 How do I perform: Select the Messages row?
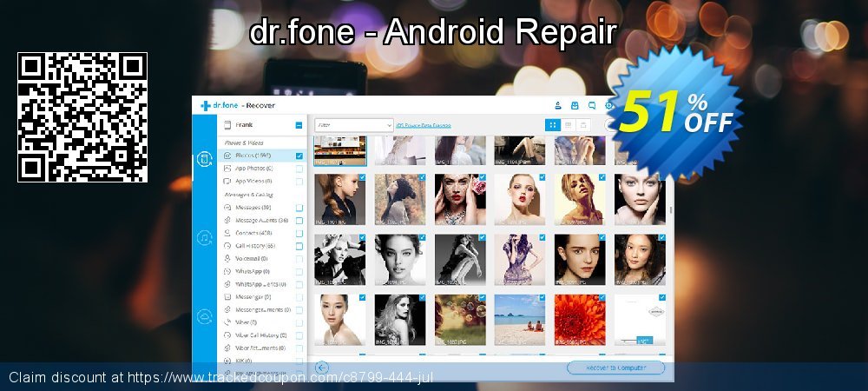pos(262,208)
